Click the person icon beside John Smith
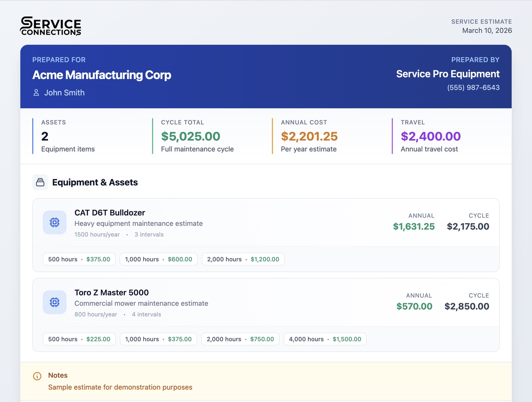The image size is (532, 402). tap(36, 93)
